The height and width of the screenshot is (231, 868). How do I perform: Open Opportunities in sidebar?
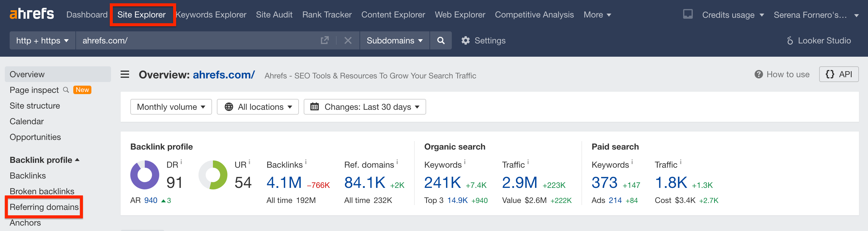(x=35, y=137)
